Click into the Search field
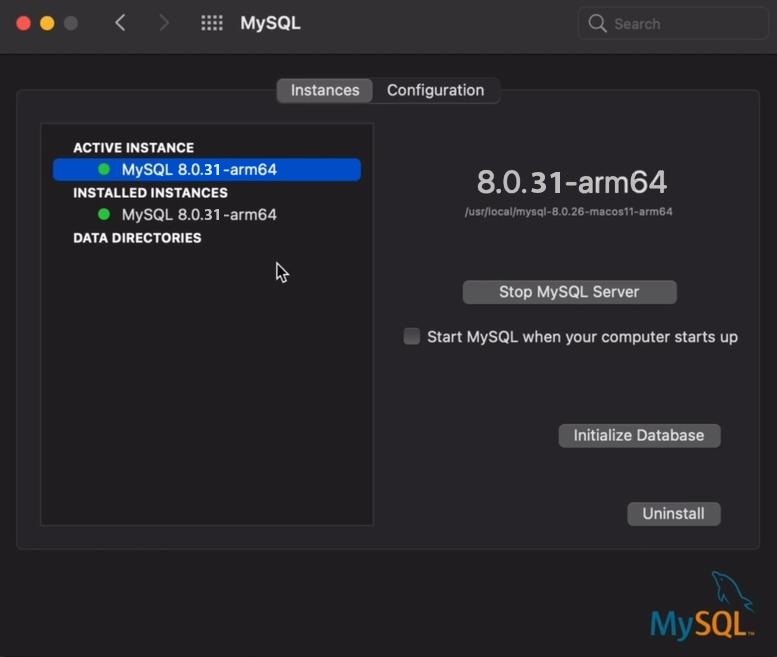Image resolution: width=777 pixels, height=657 pixels. 672,23
